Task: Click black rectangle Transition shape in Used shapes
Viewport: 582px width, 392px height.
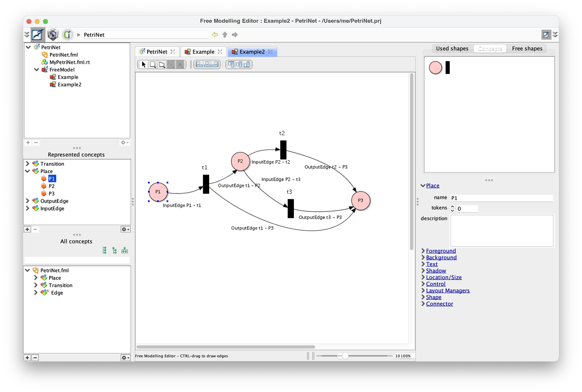Action: [448, 67]
